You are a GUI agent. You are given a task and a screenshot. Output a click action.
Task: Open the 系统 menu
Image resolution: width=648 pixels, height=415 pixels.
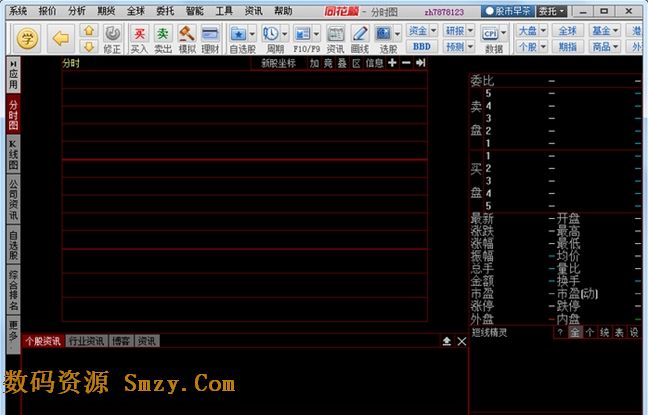[x=18, y=11]
